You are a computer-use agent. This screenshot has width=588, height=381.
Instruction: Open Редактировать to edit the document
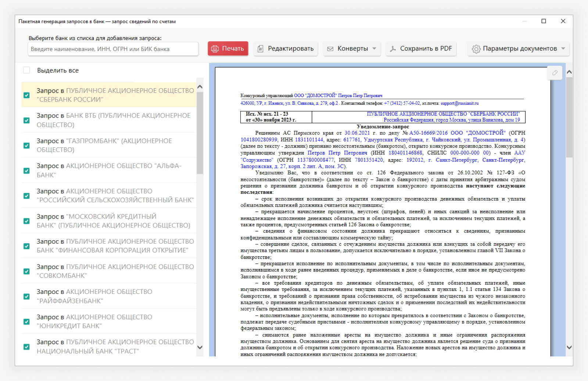point(286,48)
